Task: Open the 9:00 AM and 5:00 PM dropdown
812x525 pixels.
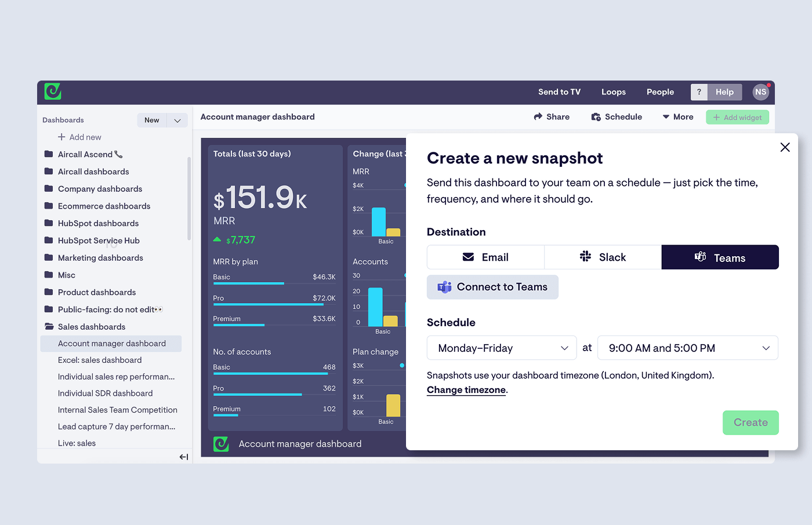Action: coord(687,348)
